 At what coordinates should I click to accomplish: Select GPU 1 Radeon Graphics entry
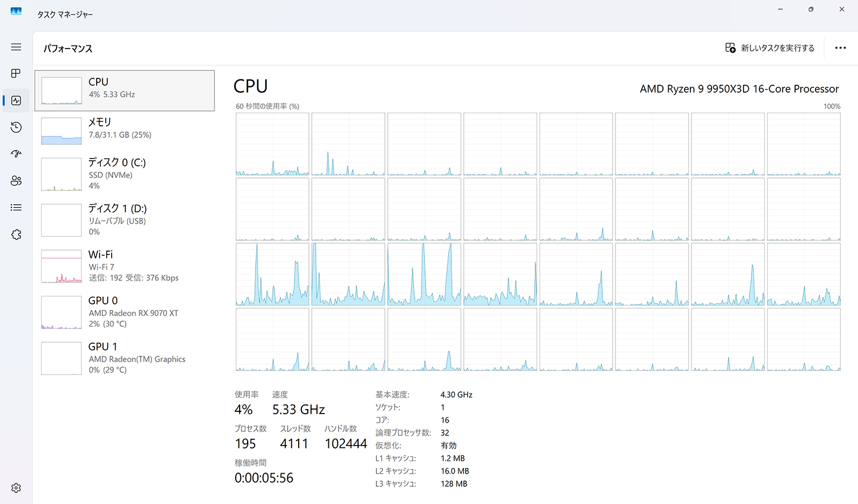(x=125, y=358)
